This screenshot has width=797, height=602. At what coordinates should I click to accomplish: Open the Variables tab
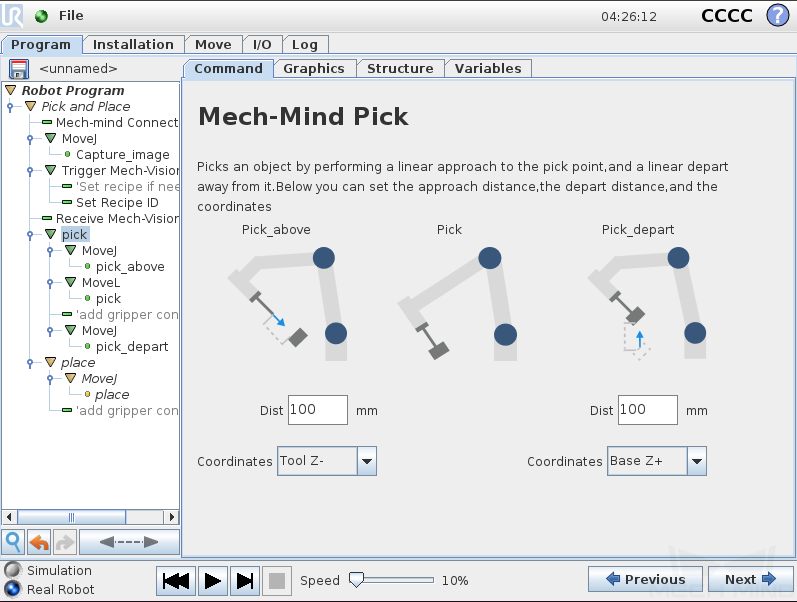488,69
